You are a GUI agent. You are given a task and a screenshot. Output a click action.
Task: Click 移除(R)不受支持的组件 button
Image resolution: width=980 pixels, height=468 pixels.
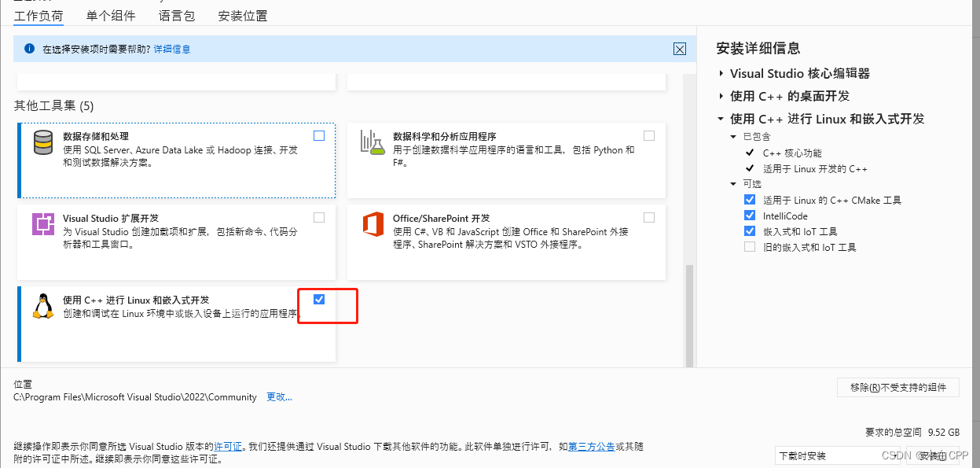pyautogui.click(x=898, y=387)
